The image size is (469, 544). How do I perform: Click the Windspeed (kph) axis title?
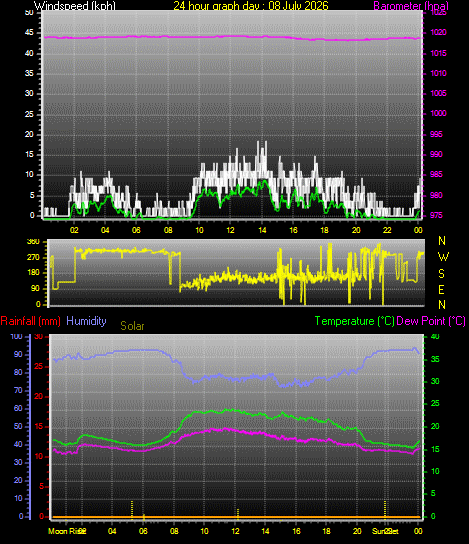(75, 6)
